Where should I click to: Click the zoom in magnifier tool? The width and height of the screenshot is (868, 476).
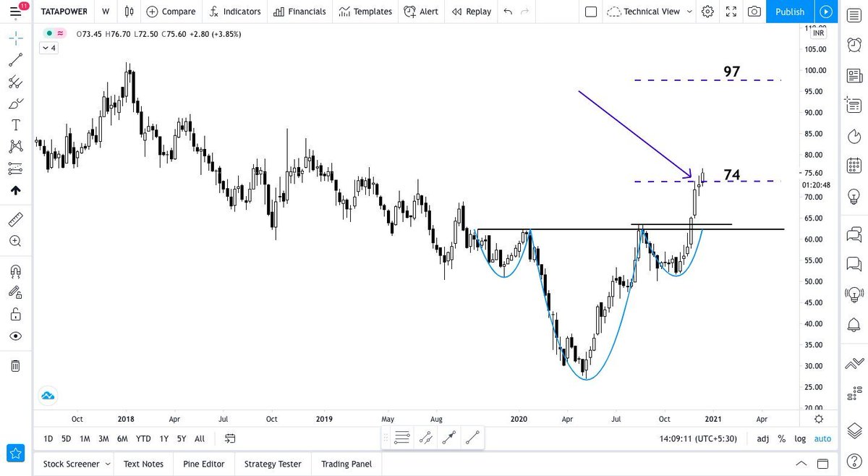(x=15, y=241)
